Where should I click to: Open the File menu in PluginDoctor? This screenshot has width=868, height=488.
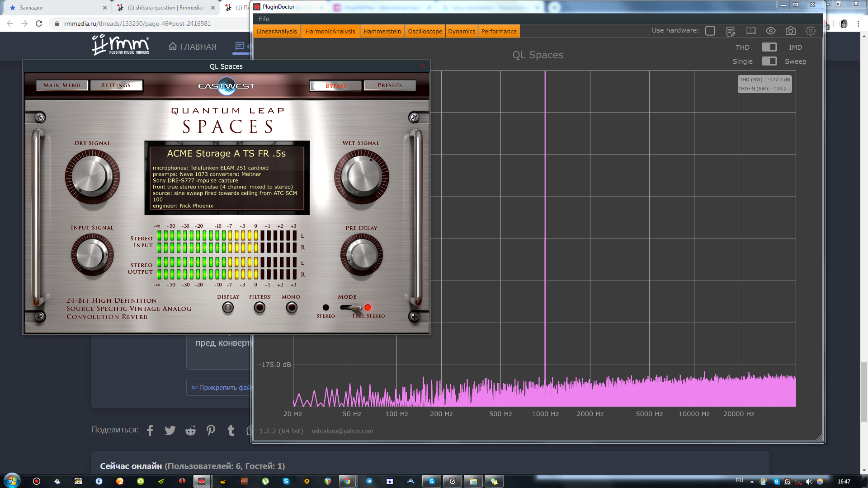pyautogui.click(x=264, y=19)
